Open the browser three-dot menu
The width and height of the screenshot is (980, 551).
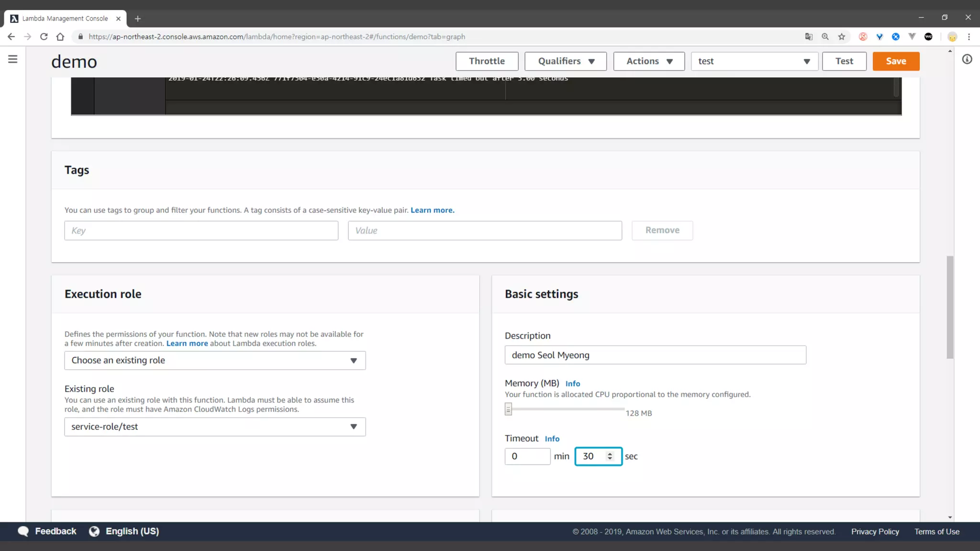coord(969,37)
